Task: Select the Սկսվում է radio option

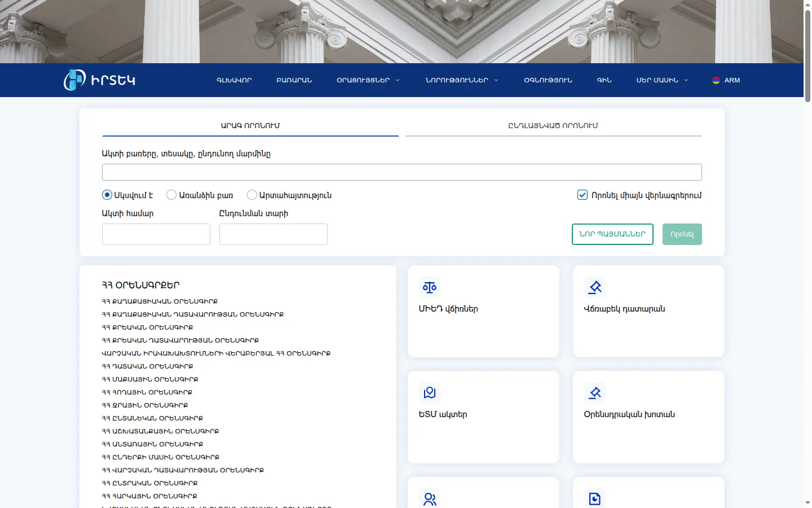Action: coord(107,195)
